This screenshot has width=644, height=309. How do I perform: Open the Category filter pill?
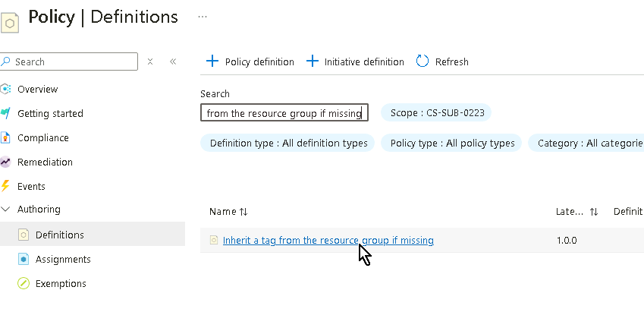click(x=586, y=143)
